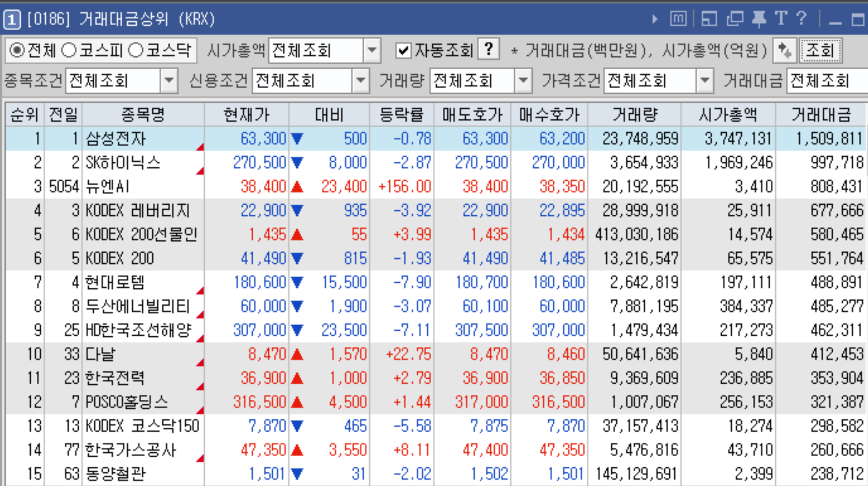868x486 pixels.
Task: Select the 코스피 radio button
Action: pyautogui.click(x=69, y=50)
